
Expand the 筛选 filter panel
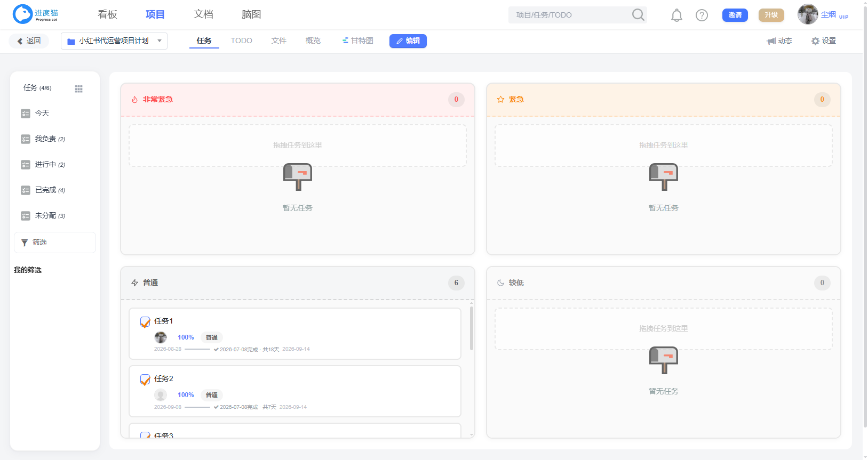point(55,243)
